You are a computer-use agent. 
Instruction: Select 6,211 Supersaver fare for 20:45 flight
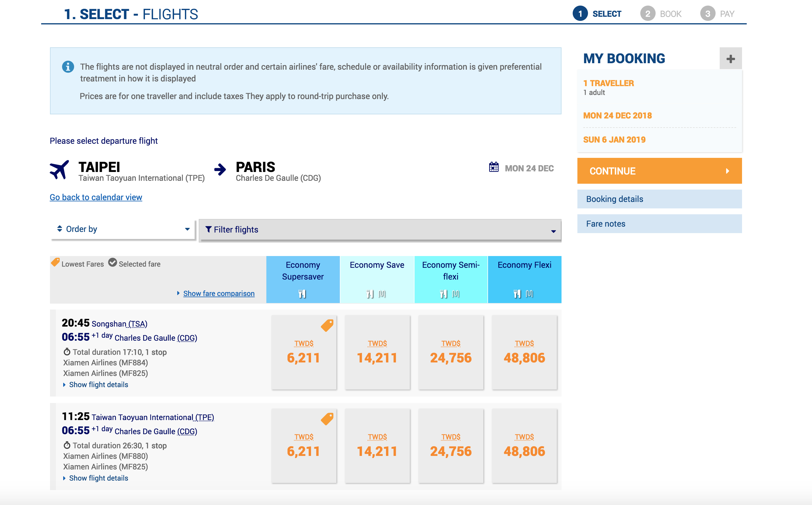[x=303, y=352]
